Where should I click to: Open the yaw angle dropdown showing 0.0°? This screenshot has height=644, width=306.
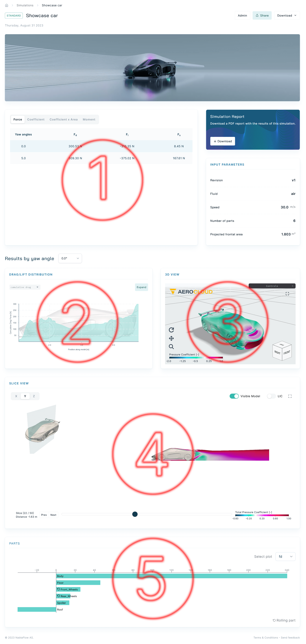click(70, 258)
